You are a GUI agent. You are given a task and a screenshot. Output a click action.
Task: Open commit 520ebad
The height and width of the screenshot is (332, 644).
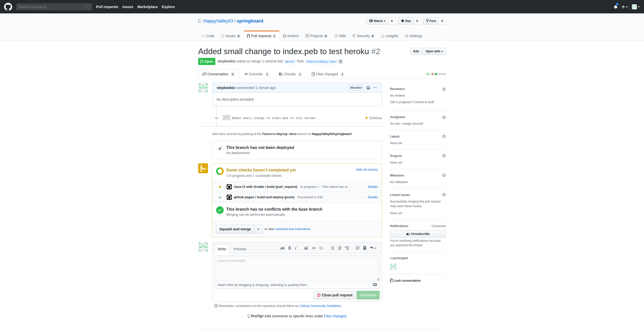tap(375, 118)
